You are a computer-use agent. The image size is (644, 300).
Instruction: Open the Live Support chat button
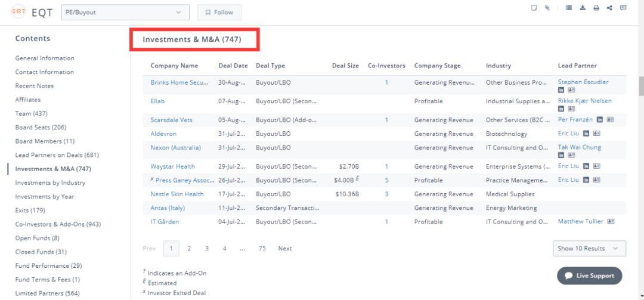(x=589, y=276)
